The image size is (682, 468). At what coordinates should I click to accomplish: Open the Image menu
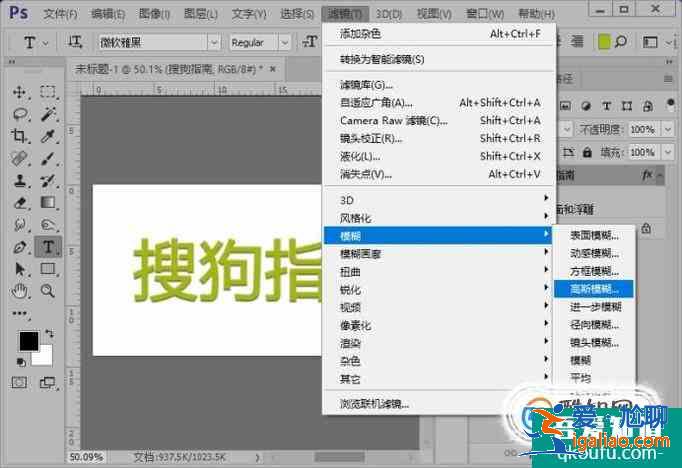point(154,14)
